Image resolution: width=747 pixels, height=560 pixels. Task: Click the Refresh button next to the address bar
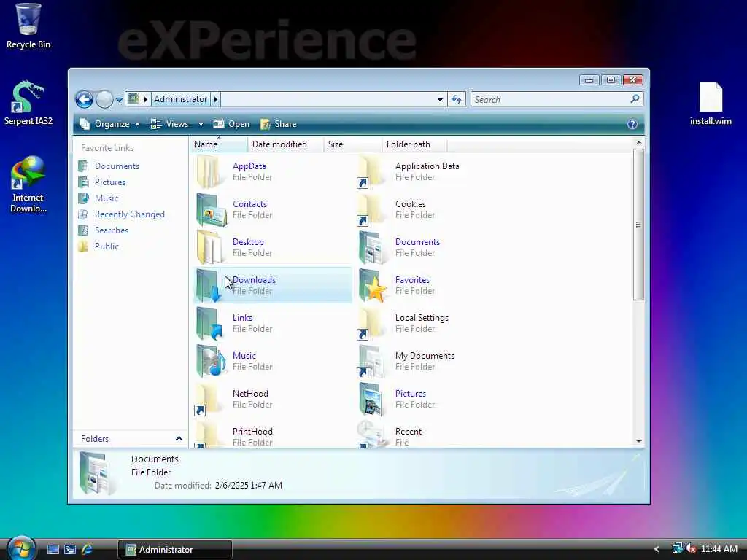tap(457, 99)
